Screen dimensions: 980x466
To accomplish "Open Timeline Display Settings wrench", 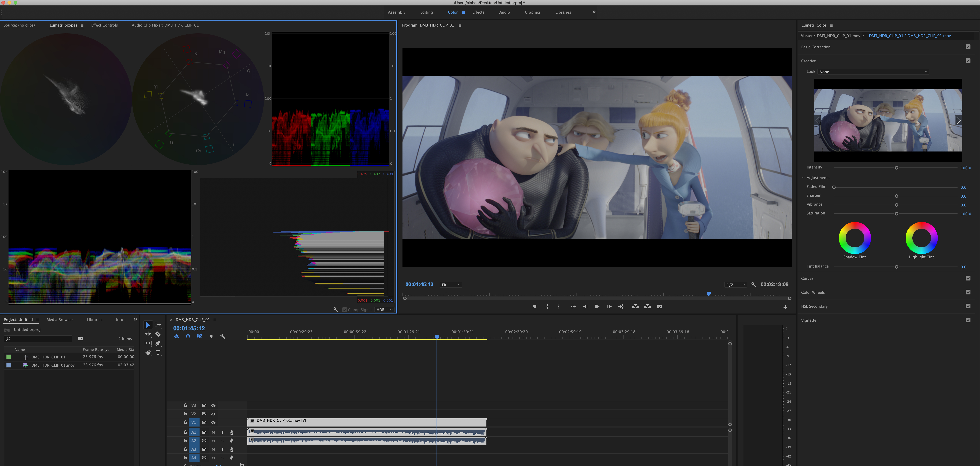I will 223,336.
